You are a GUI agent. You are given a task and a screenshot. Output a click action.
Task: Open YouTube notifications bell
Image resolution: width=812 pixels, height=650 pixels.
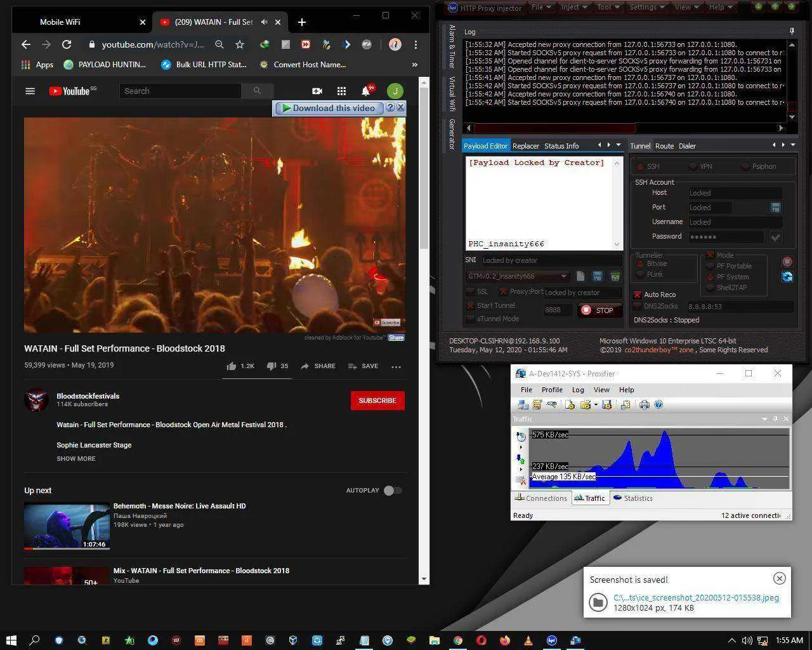[366, 91]
